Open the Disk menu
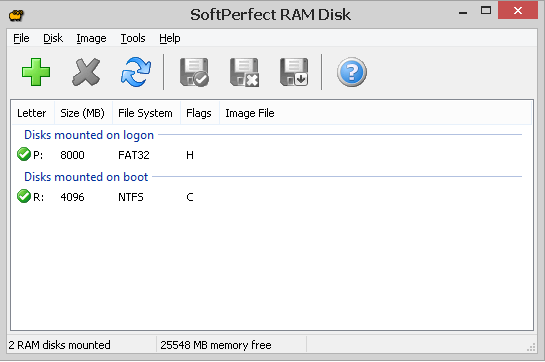Screen dimensions: 545x362 53,38
